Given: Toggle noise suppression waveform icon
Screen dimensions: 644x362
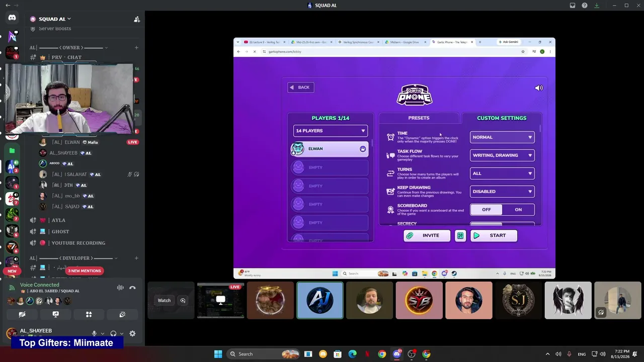Looking at the screenshot, I should pos(120,288).
